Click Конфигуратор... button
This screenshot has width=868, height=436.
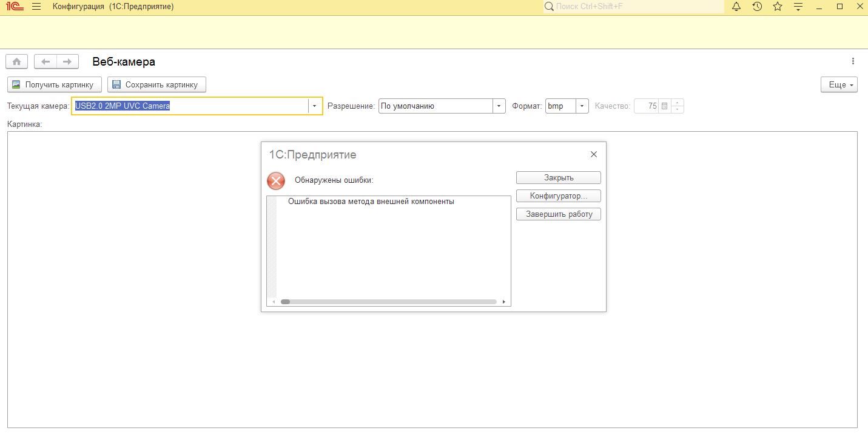tap(559, 196)
